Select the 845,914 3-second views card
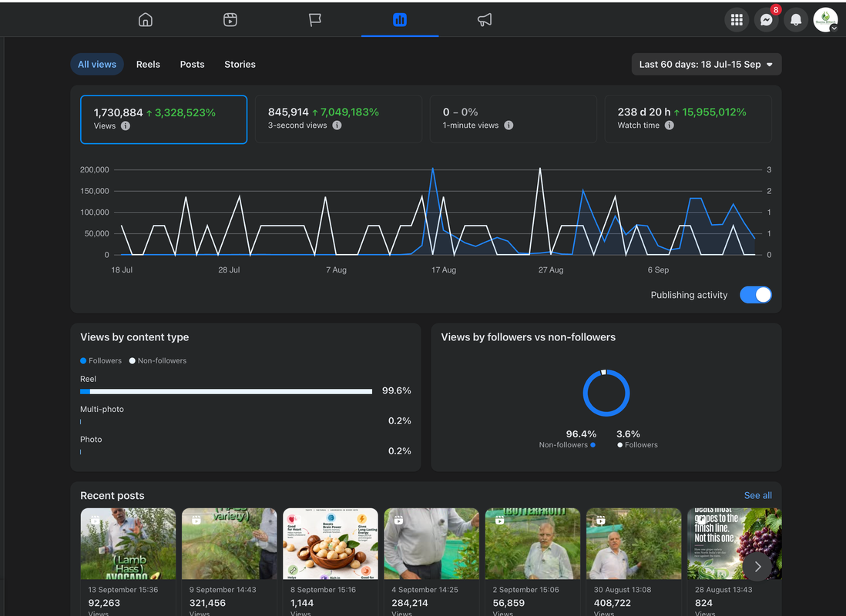The width and height of the screenshot is (846, 616). click(x=338, y=119)
